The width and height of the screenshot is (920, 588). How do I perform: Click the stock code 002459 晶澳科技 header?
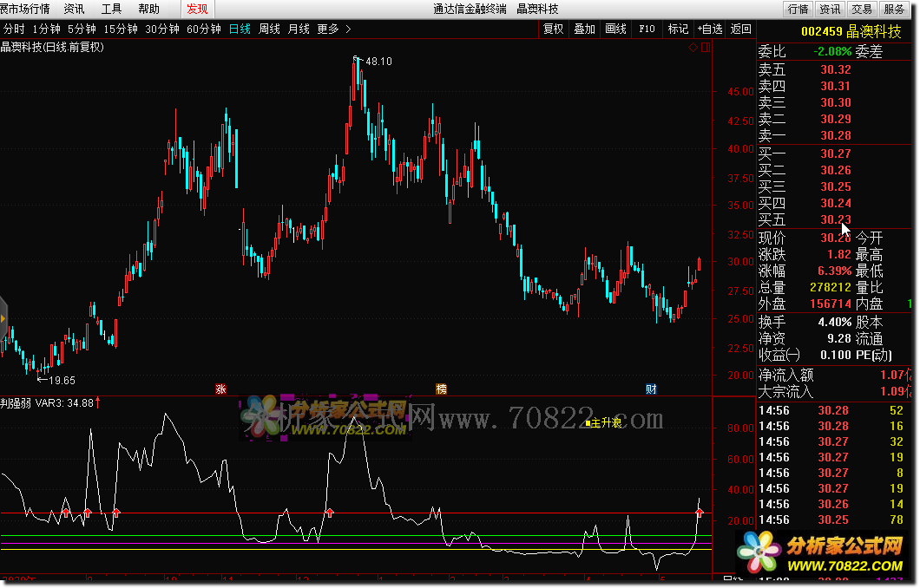pyautogui.click(x=851, y=32)
